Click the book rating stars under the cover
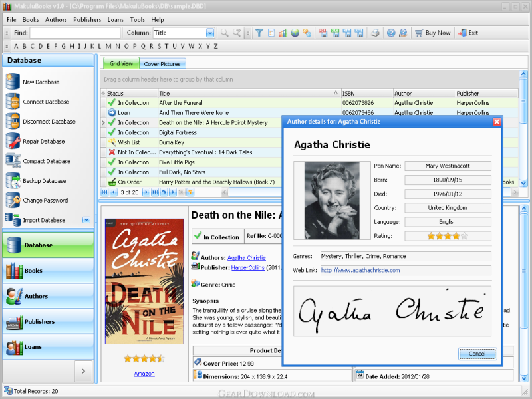532x399 pixels. pos(144,358)
